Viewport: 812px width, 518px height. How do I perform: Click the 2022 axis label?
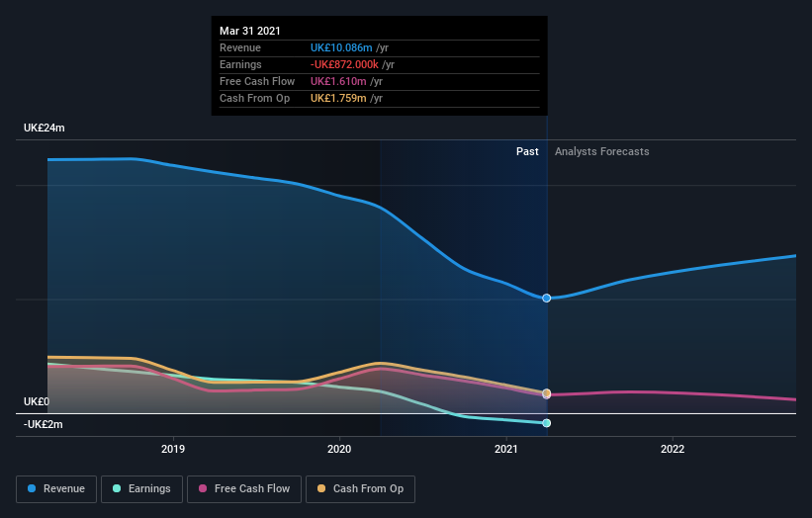(x=673, y=449)
